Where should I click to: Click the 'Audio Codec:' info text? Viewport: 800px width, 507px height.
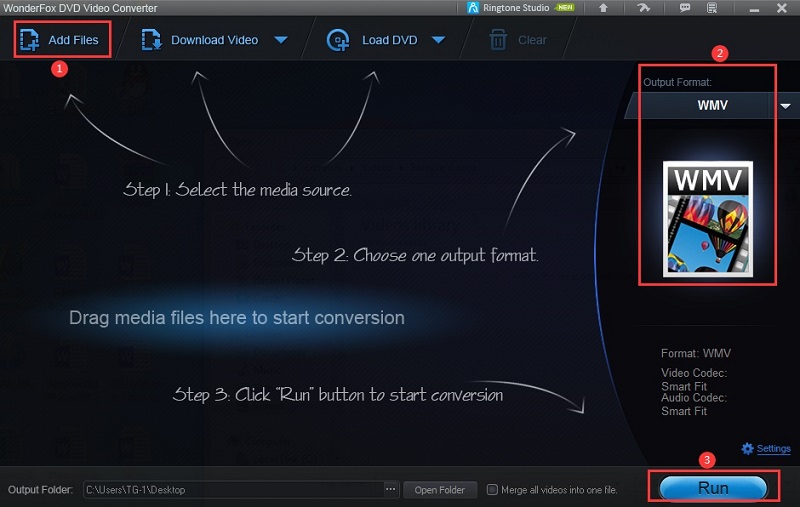click(694, 398)
